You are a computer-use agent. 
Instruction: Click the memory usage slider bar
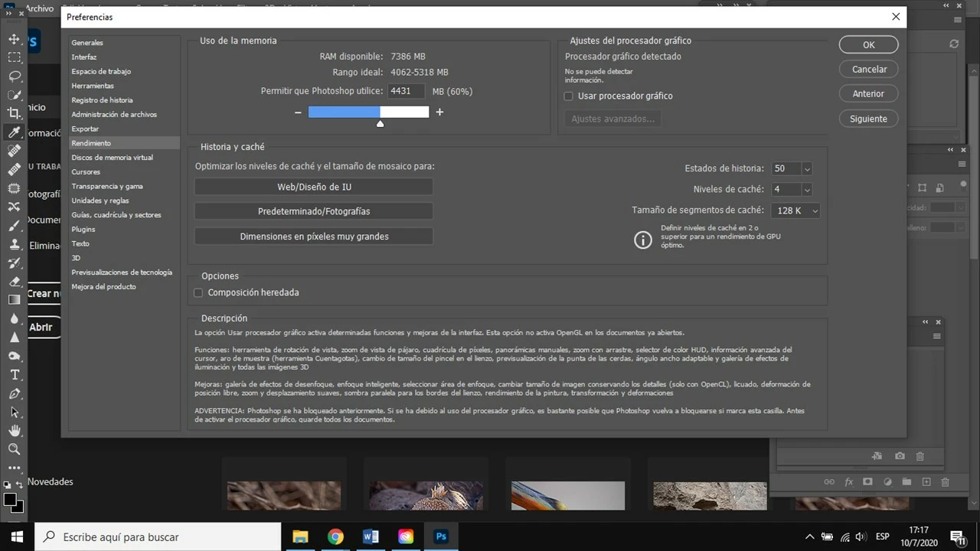point(368,112)
